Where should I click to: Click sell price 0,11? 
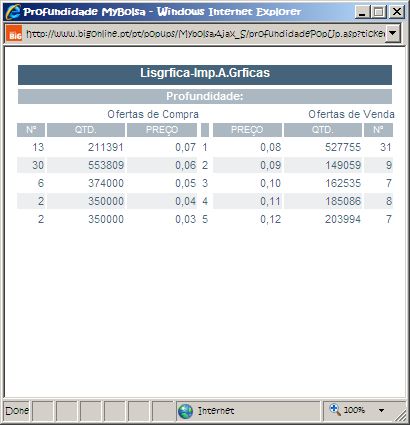click(271, 201)
